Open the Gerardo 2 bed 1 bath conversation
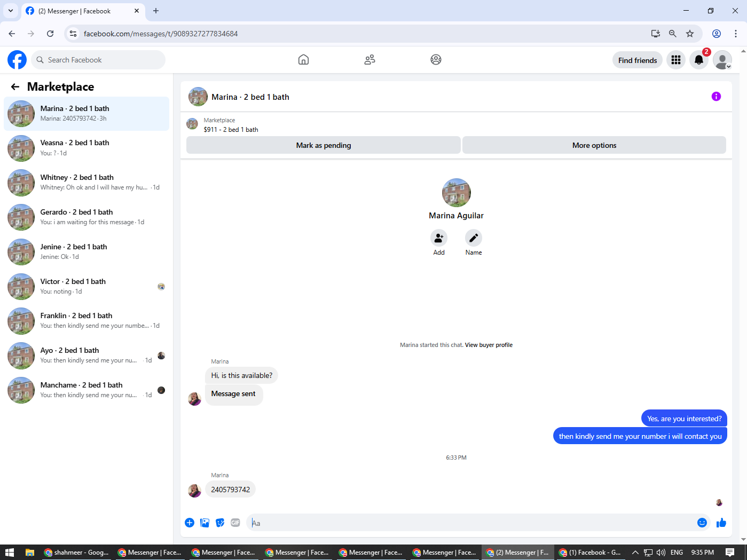The height and width of the screenshot is (560, 747). pyautogui.click(x=87, y=217)
